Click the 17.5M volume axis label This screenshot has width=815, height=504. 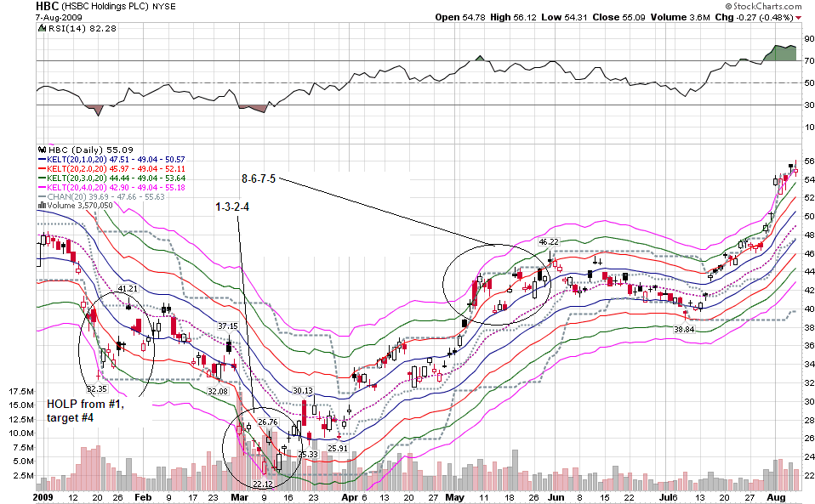[x=21, y=391]
